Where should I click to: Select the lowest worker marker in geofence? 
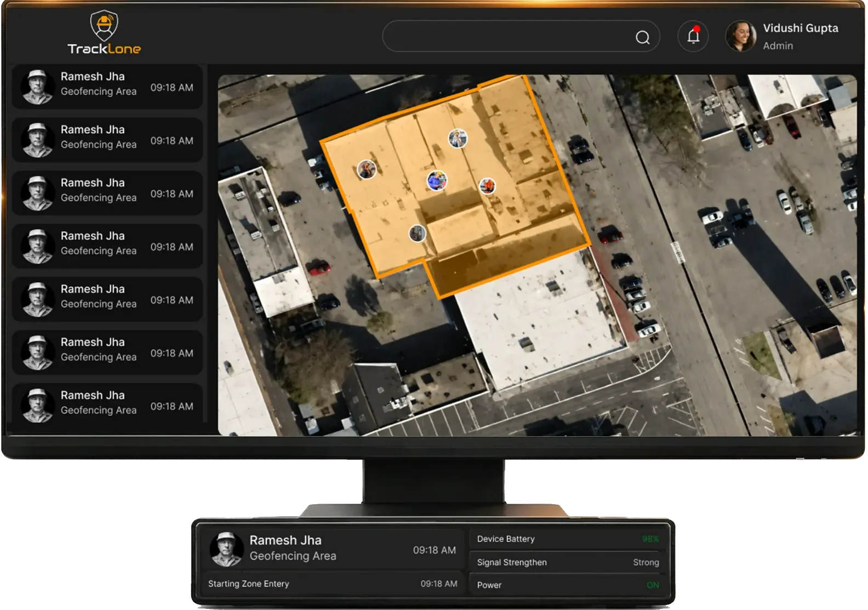(x=418, y=233)
